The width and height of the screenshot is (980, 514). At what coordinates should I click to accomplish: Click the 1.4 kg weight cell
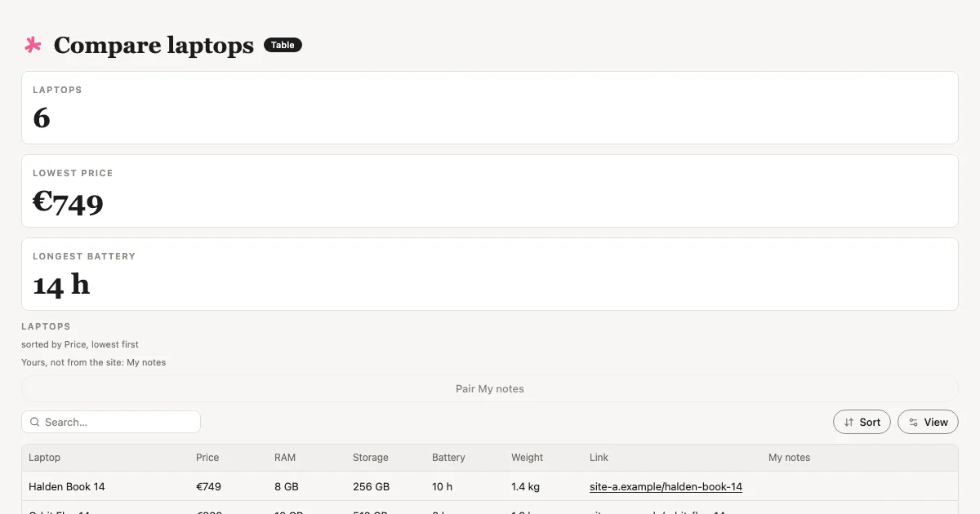pos(525,487)
